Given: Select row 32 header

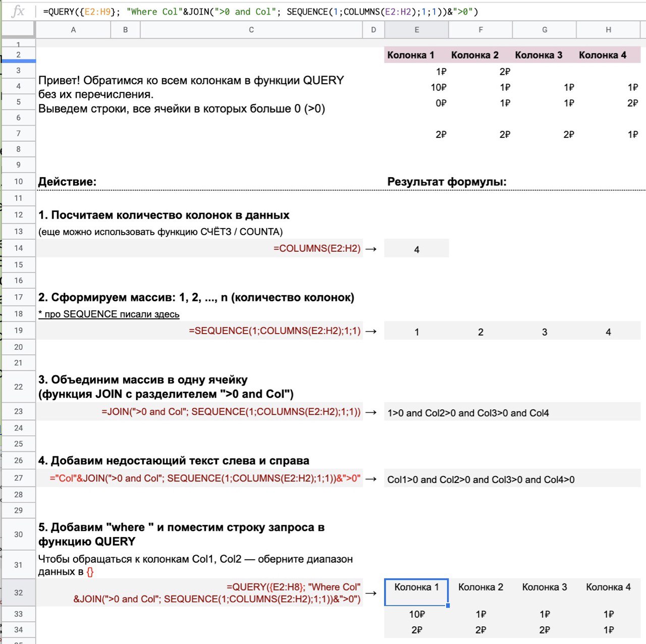Looking at the screenshot, I should pyautogui.click(x=19, y=593).
